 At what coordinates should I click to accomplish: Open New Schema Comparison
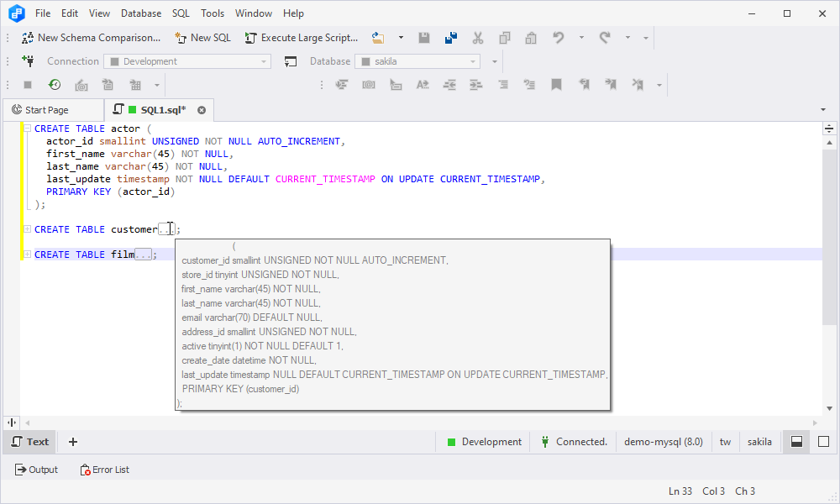coord(91,38)
